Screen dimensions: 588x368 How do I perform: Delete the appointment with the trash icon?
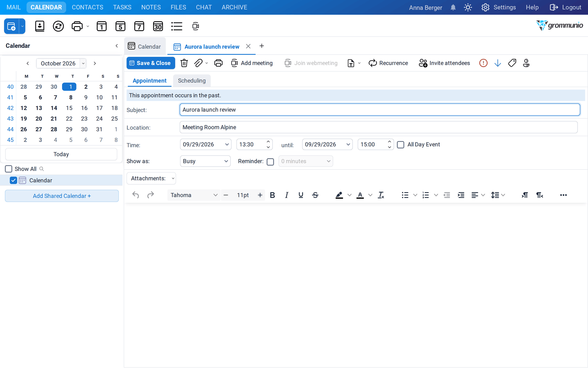point(184,63)
